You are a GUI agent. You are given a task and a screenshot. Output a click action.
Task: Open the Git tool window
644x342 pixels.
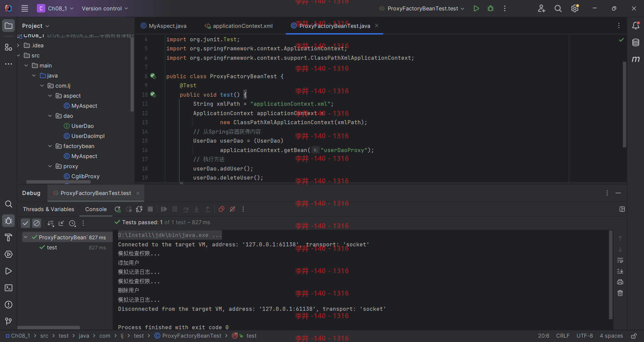pos(8,322)
